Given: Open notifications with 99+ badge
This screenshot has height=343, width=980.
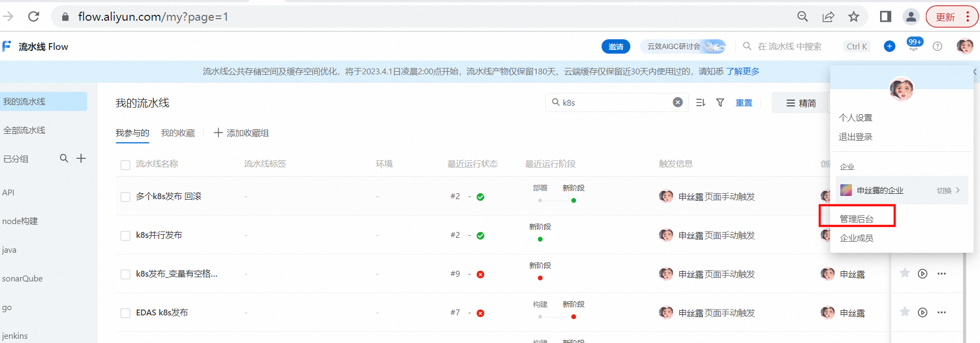Looking at the screenshot, I should click(914, 45).
